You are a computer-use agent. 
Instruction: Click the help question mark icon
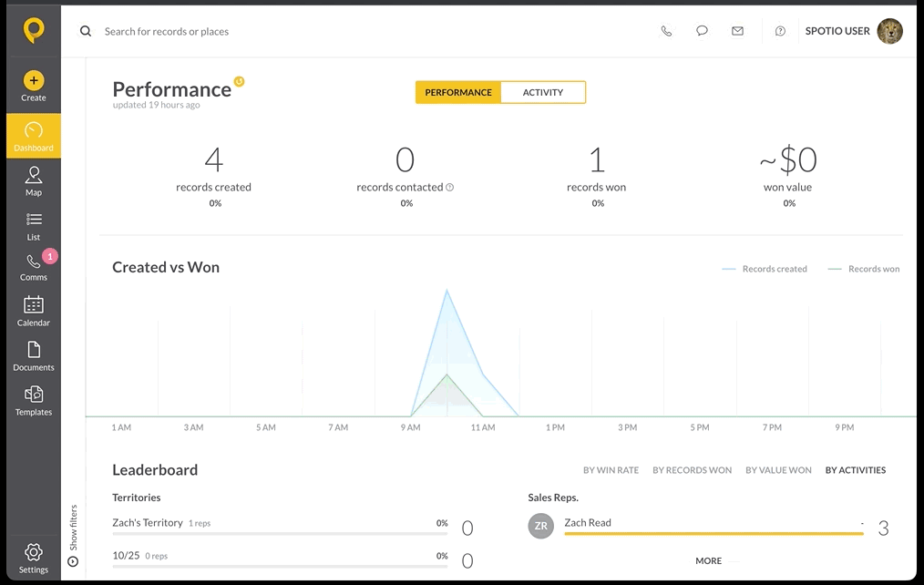(x=780, y=31)
